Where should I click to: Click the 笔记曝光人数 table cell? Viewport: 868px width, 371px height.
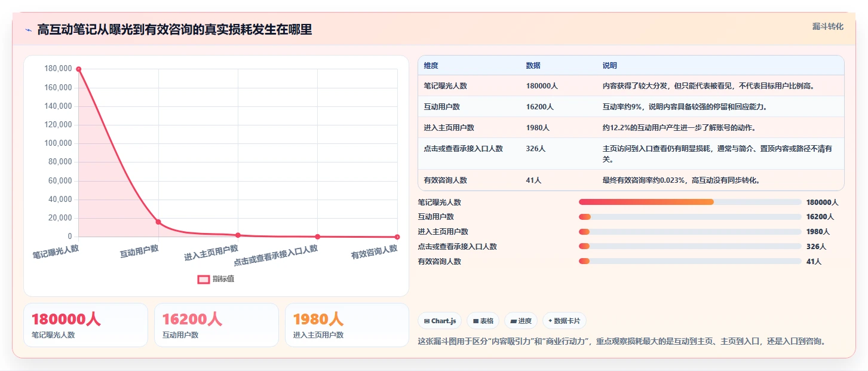(445, 86)
